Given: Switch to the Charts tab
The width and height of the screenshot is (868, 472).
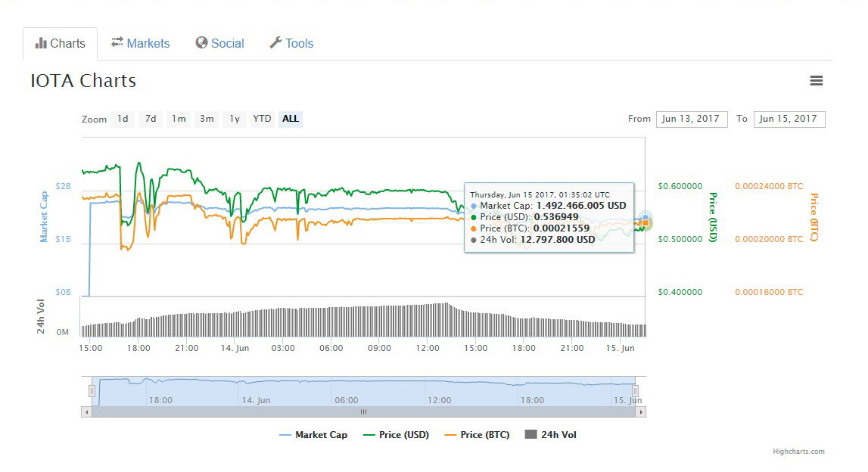Looking at the screenshot, I should pyautogui.click(x=61, y=43).
